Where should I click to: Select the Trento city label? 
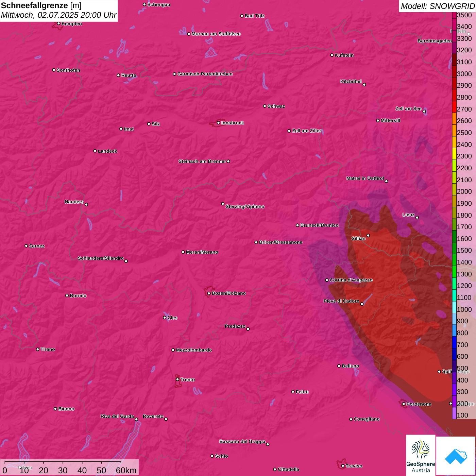point(187,379)
